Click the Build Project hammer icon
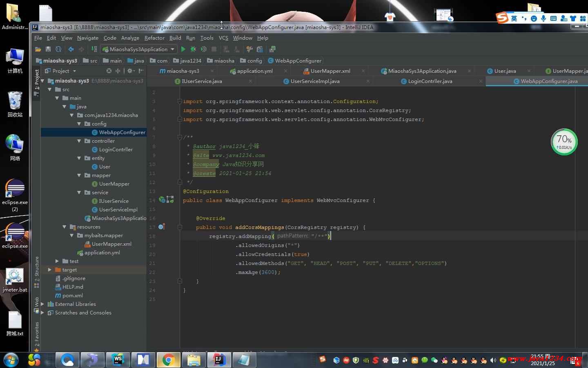Screen dimensions: 588x368 94,49
